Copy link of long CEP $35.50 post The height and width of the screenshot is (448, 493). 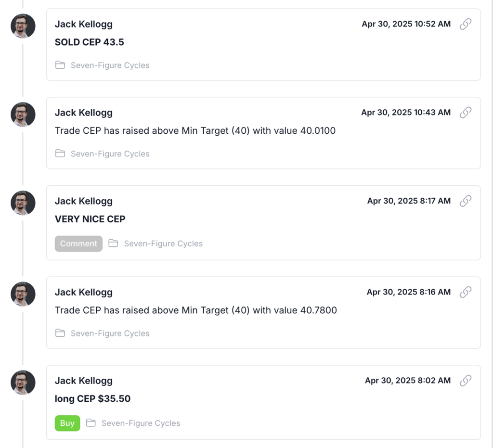(x=466, y=381)
